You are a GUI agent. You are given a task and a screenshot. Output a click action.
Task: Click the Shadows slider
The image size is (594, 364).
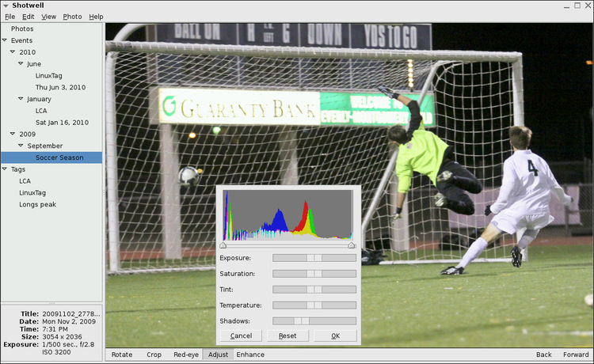pyautogui.click(x=314, y=320)
